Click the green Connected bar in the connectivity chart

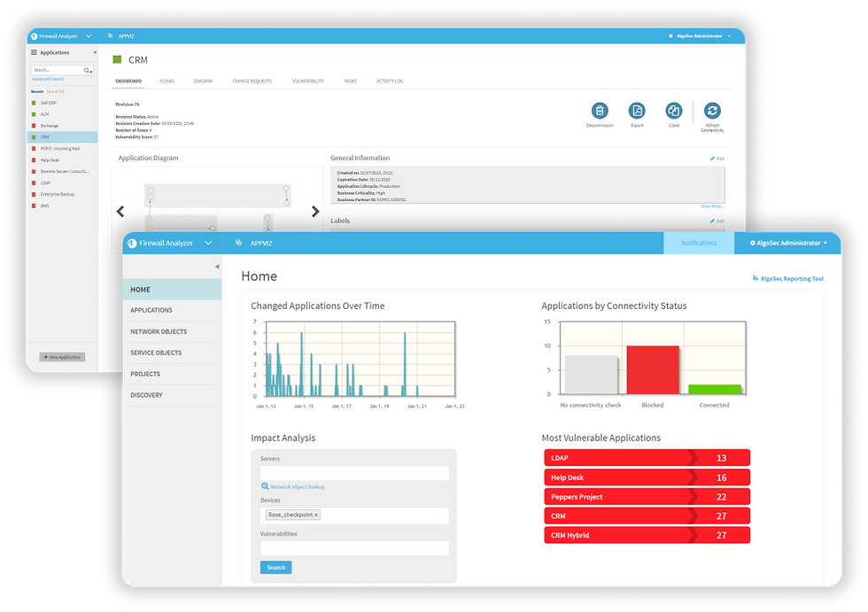715,390
